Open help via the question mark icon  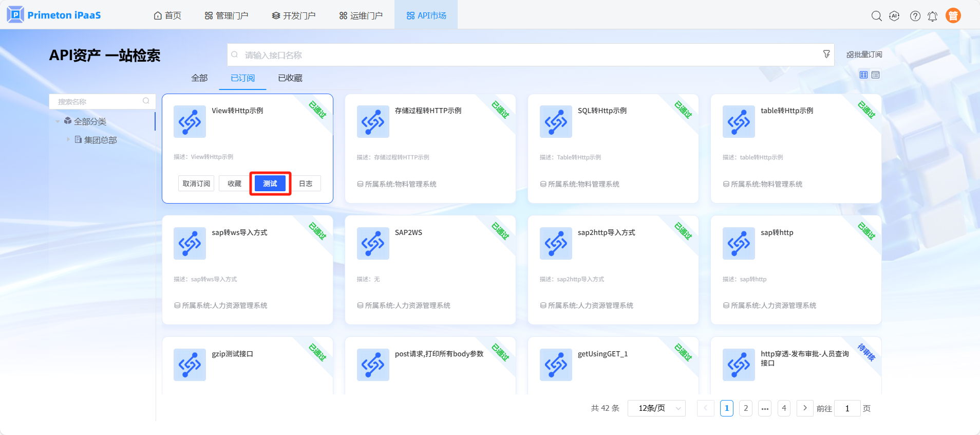(915, 16)
